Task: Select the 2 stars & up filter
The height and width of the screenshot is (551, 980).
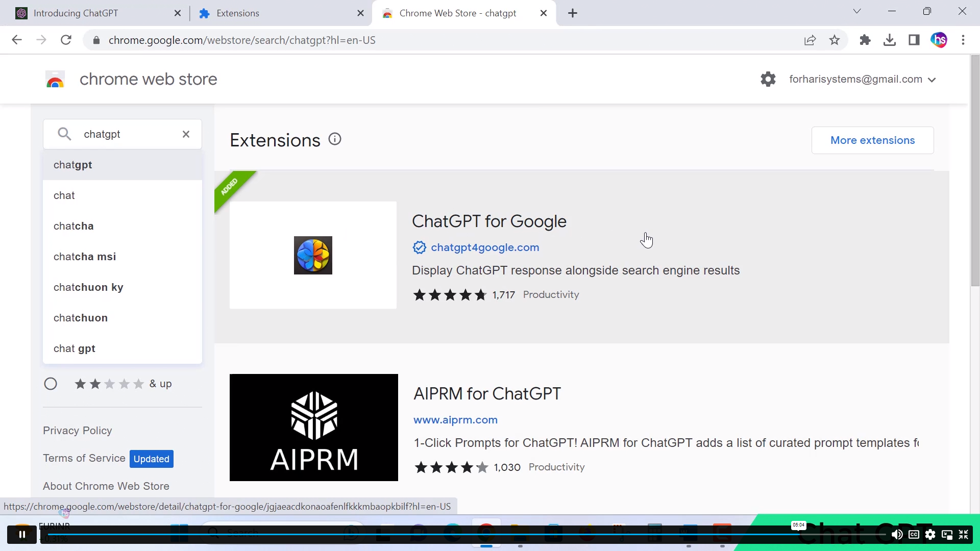Action: [51, 384]
